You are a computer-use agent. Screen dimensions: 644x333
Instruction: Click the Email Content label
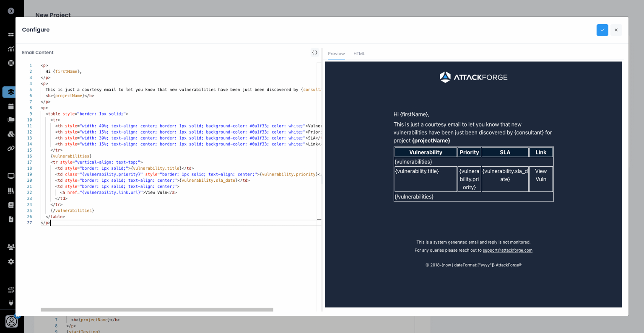(x=38, y=53)
